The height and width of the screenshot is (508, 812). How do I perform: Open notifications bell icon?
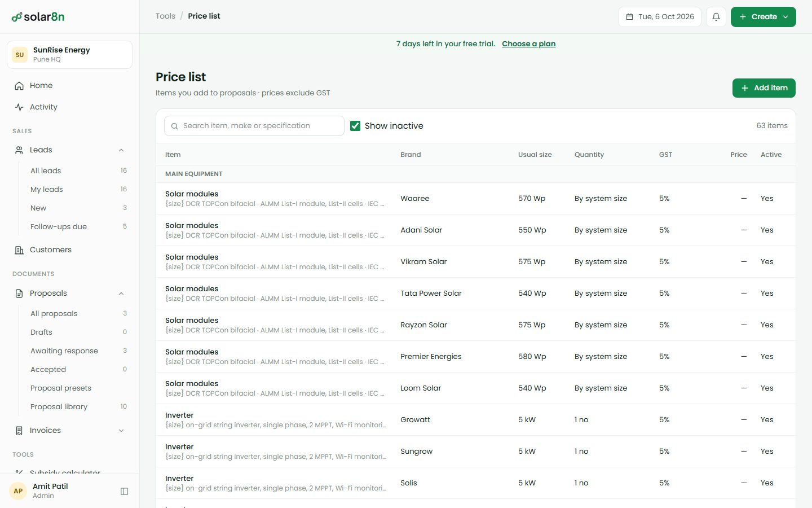716,17
